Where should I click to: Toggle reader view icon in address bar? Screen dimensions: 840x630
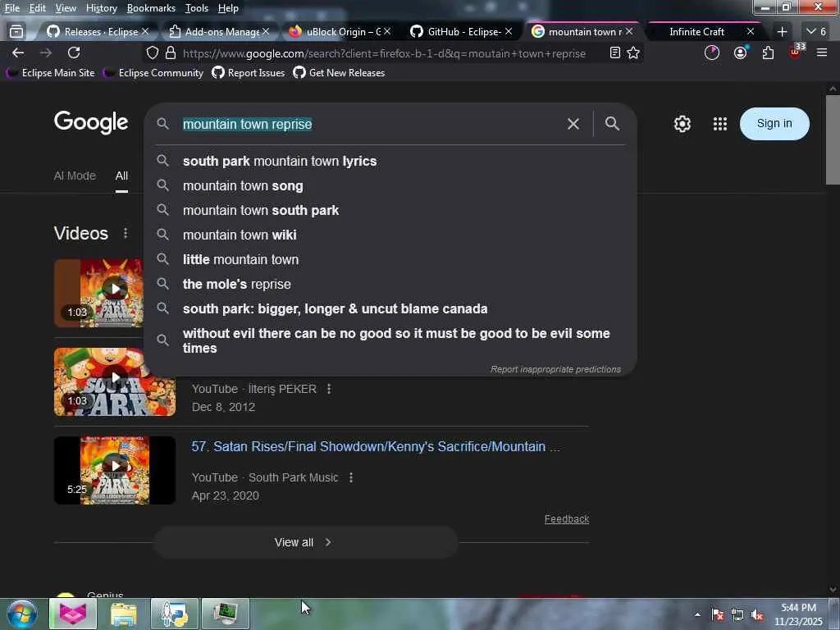pos(615,52)
